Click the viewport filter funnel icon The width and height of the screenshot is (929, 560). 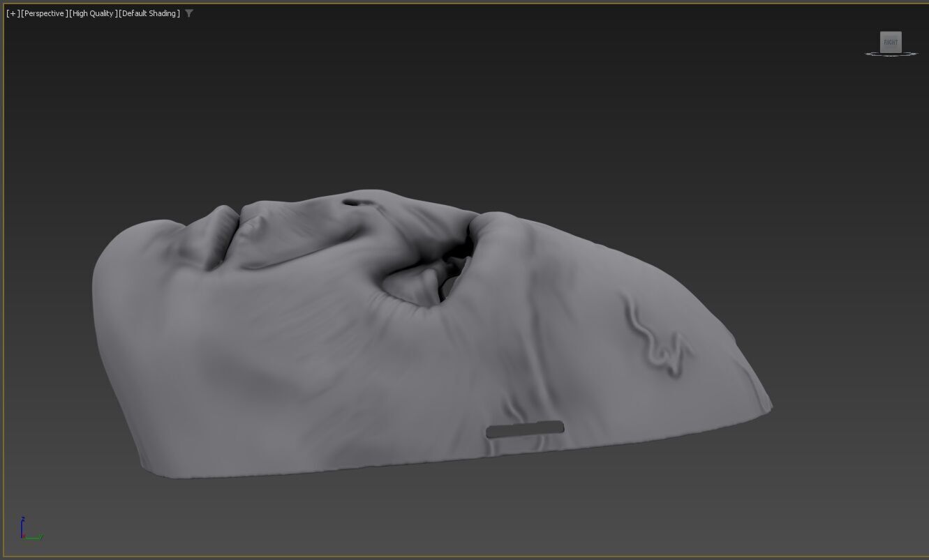[189, 13]
